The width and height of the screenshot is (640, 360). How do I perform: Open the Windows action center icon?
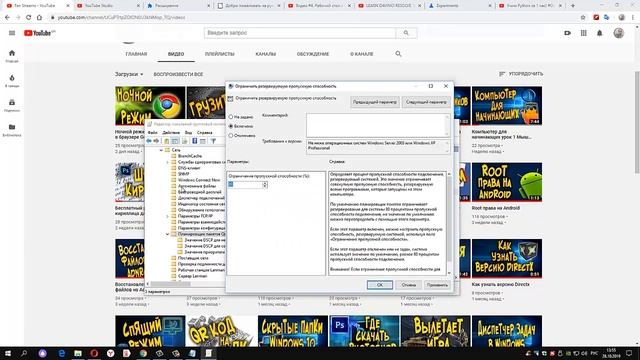click(x=629, y=353)
